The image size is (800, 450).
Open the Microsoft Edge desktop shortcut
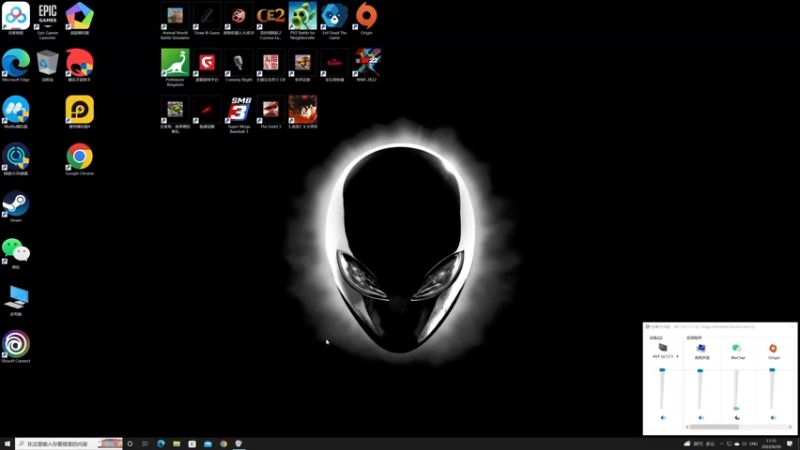click(x=16, y=65)
